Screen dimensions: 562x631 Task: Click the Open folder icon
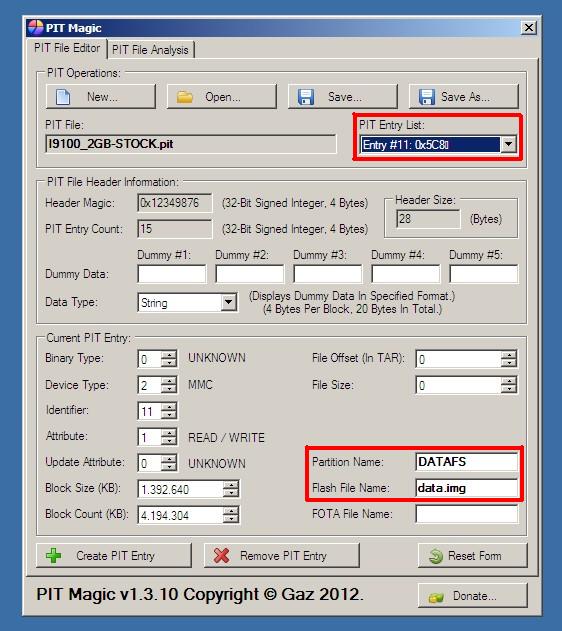pyautogui.click(x=185, y=97)
